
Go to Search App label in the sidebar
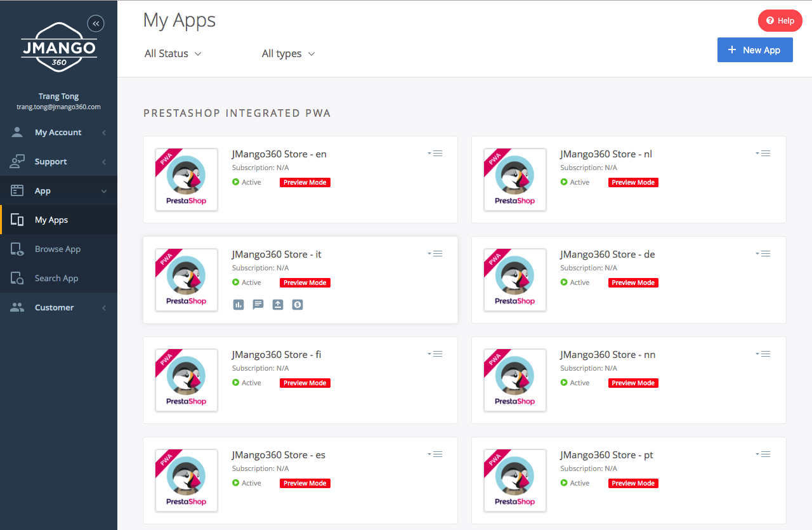click(x=56, y=278)
